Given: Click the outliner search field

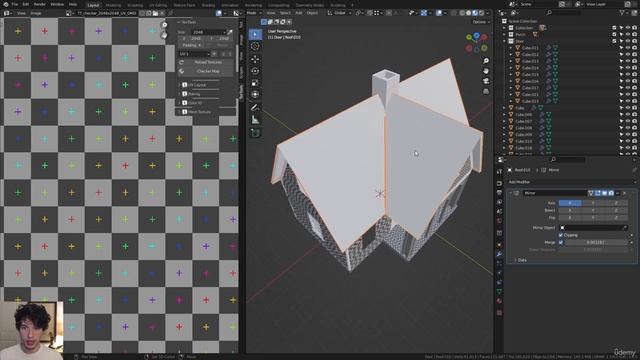Looking at the screenshot, I should coord(564,13).
